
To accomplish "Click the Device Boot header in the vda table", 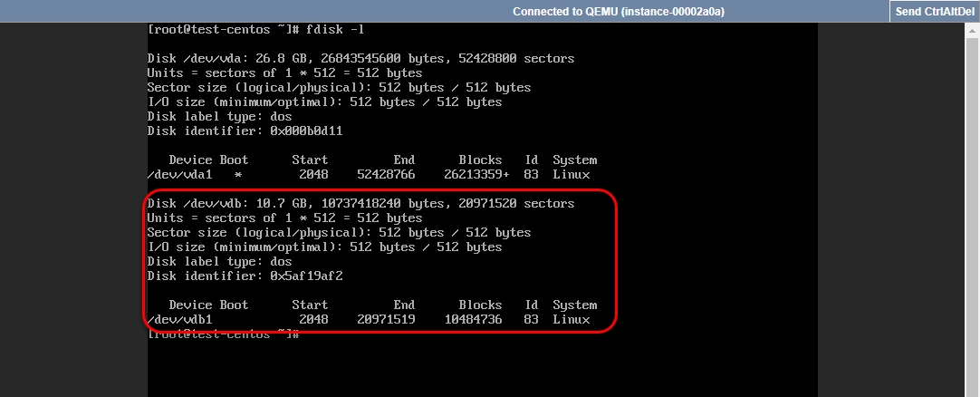I will click(208, 160).
